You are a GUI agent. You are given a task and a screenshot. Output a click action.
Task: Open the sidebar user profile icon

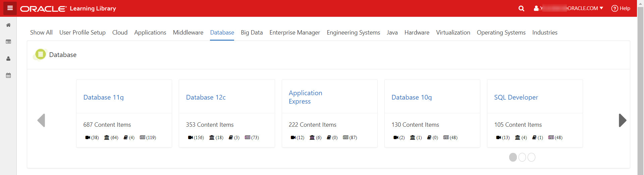pyautogui.click(x=8, y=59)
